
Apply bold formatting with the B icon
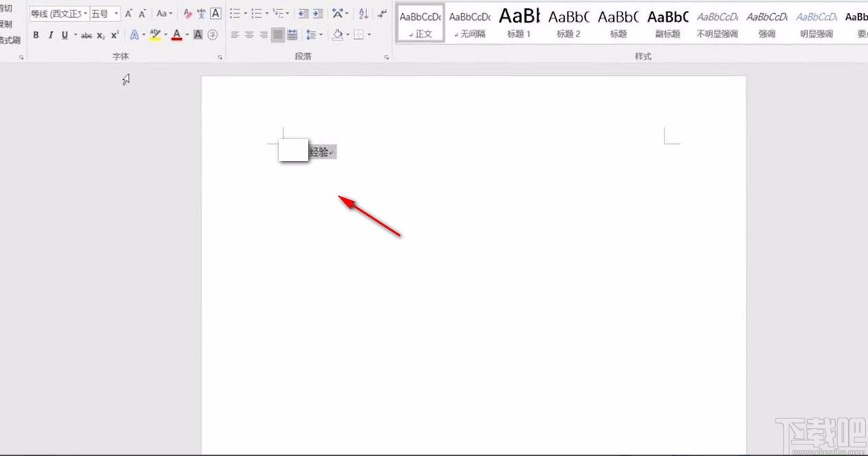point(36,34)
